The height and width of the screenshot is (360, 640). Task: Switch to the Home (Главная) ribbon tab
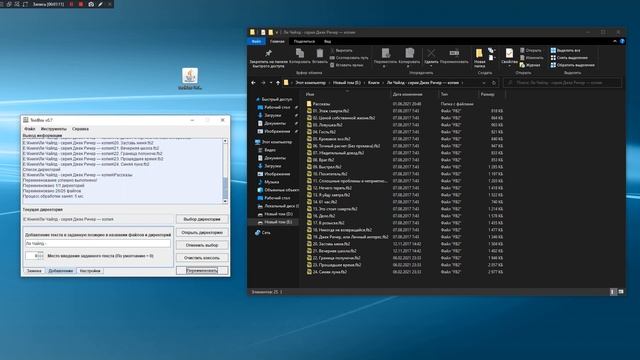pos(277,41)
